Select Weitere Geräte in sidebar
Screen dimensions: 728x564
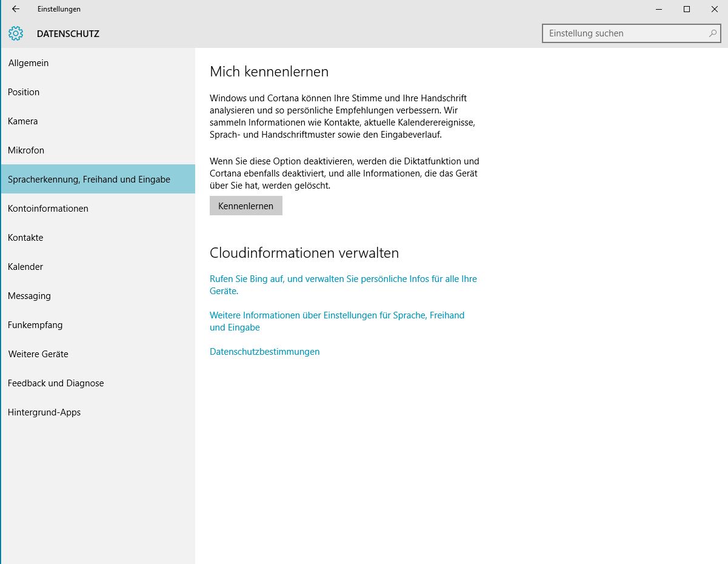click(98, 354)
